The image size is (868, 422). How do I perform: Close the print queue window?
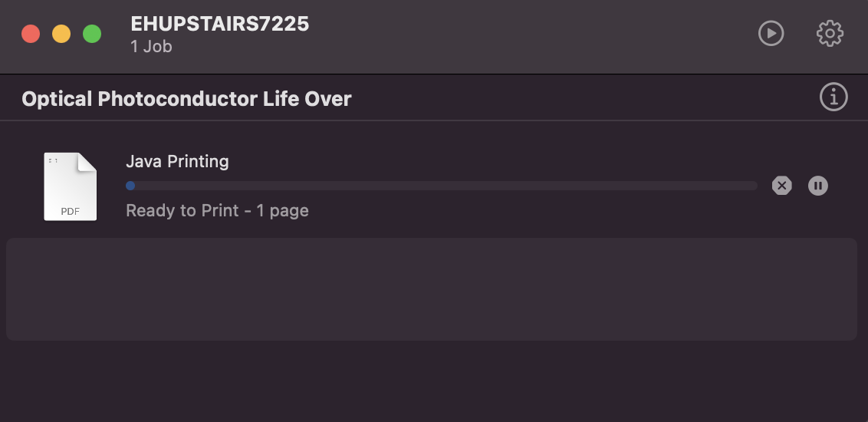coord(31,35)
